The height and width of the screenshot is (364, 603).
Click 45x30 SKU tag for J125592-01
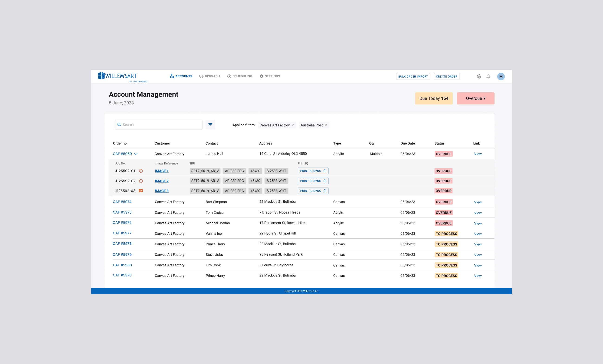255,171
